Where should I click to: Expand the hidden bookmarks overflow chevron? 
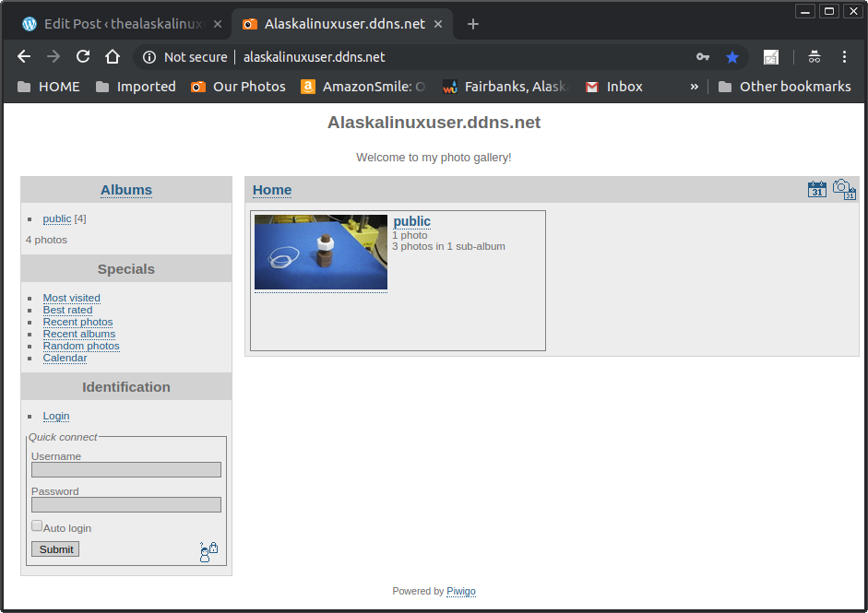click(x=694, y=87)
